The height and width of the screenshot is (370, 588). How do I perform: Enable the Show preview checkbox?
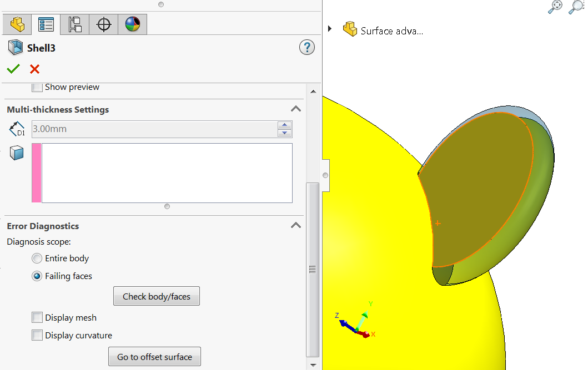pos(37,87)
